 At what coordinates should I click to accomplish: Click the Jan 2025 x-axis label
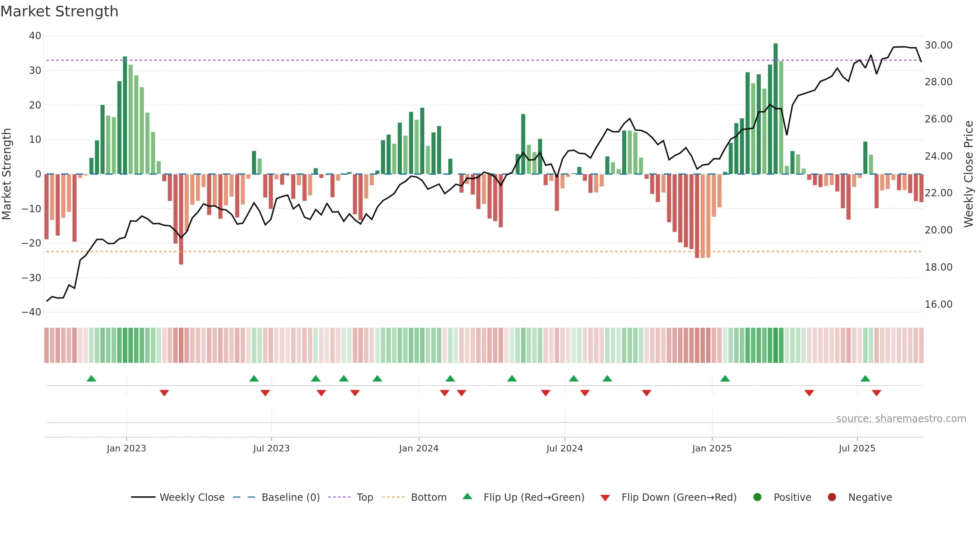coord(712,448)
